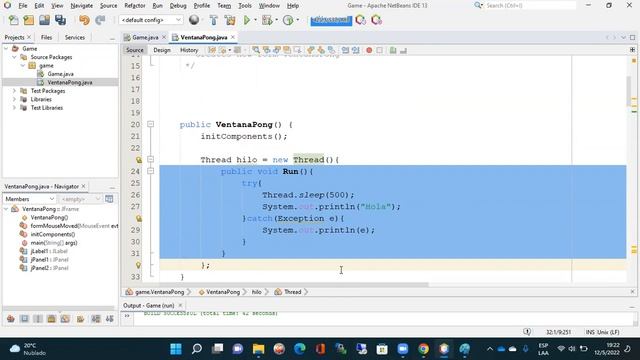Viewport: 640px width, 360px height.
Task: Run the project with the green play icon
Action: 247,20
